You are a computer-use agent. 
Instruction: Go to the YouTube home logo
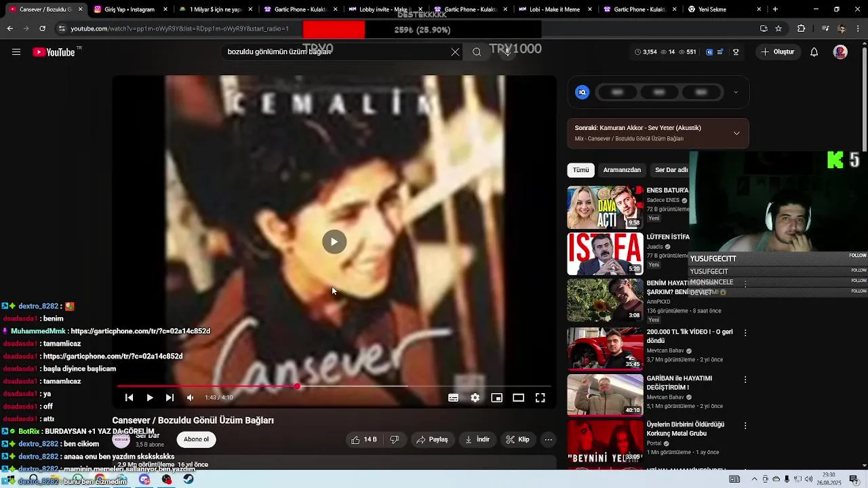54,52
